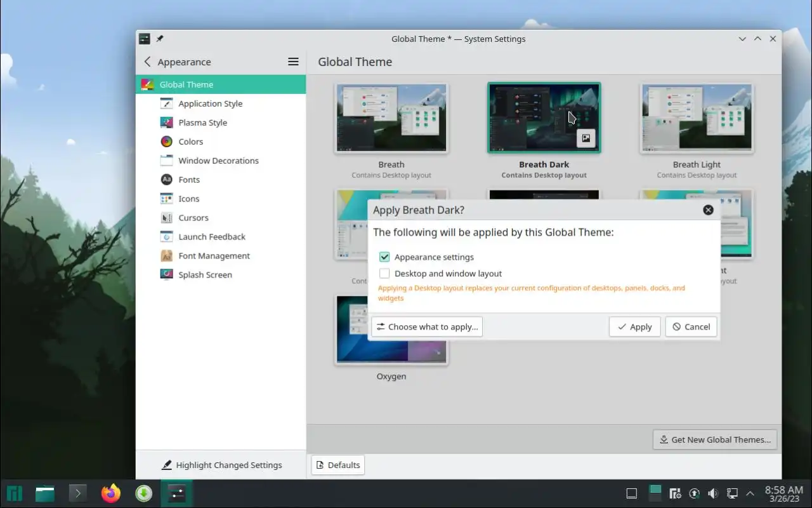Click System Settings taskbar entry
This screenshot has width=812, height=508.
[x=177, y=493]
